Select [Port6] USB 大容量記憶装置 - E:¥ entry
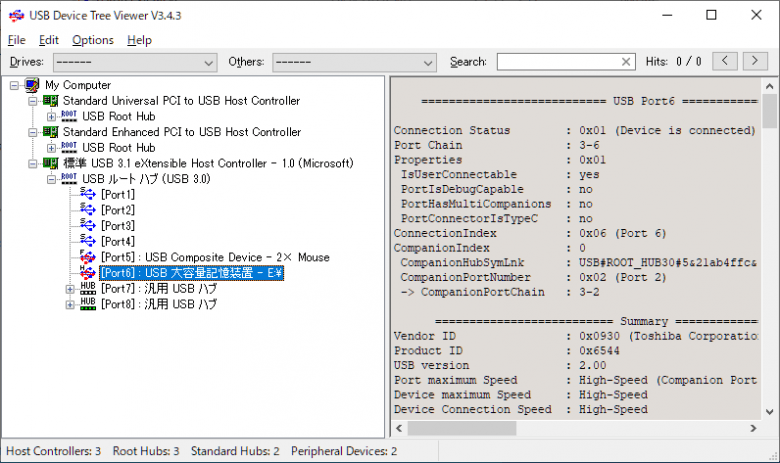Viewport: 780px width, 463px height. 192,273
